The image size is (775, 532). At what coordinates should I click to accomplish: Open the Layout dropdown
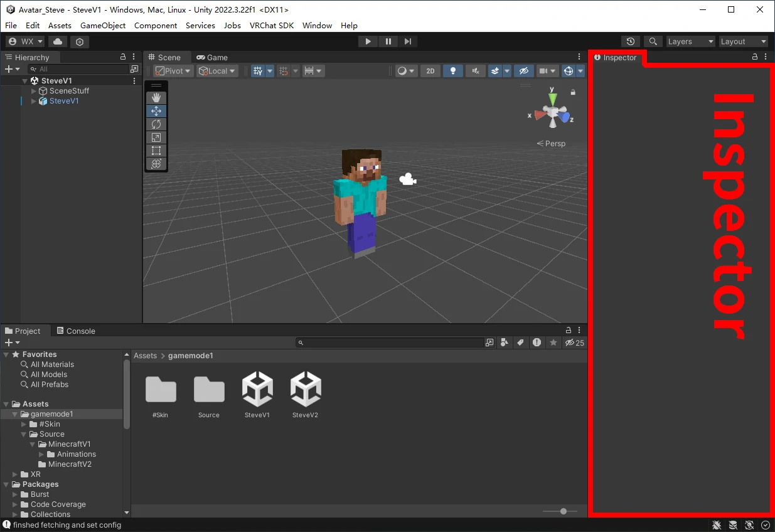pos(743,41)
